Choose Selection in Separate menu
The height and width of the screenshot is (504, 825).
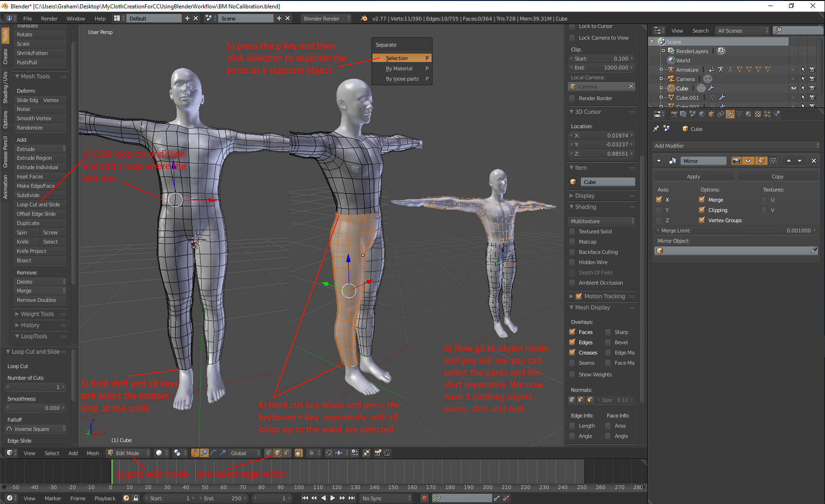pyautogui.click(x=402, y=58)
